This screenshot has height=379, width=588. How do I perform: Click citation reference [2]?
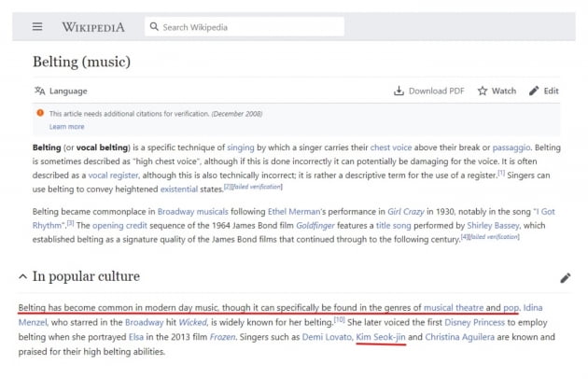click(x=227, y=187)
